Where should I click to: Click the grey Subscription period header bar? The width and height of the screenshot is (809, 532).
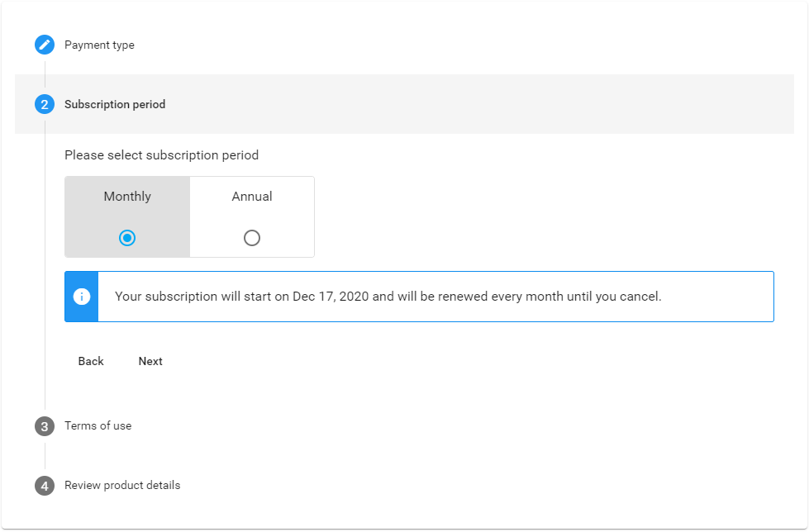tap(496, 104)
